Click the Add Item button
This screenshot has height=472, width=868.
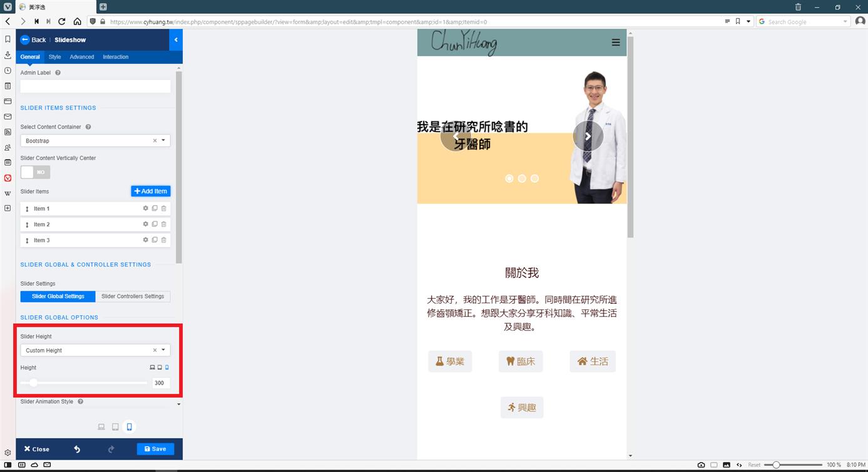[150, 191]
